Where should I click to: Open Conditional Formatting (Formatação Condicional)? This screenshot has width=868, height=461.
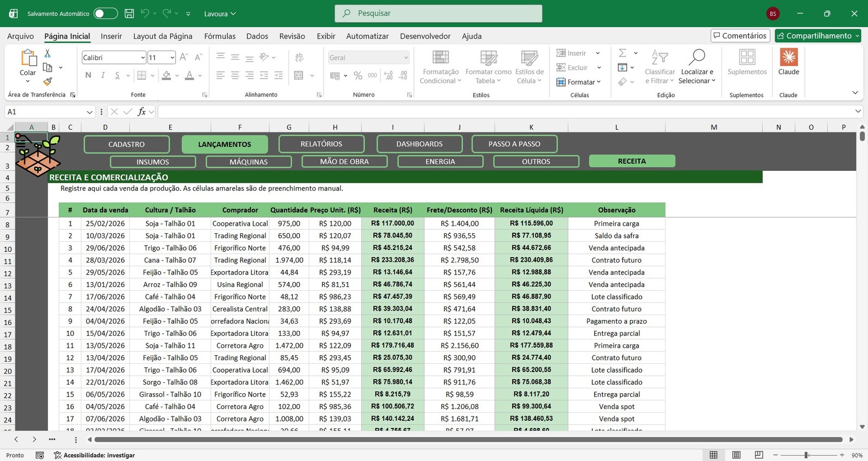[x=441, y=67]
